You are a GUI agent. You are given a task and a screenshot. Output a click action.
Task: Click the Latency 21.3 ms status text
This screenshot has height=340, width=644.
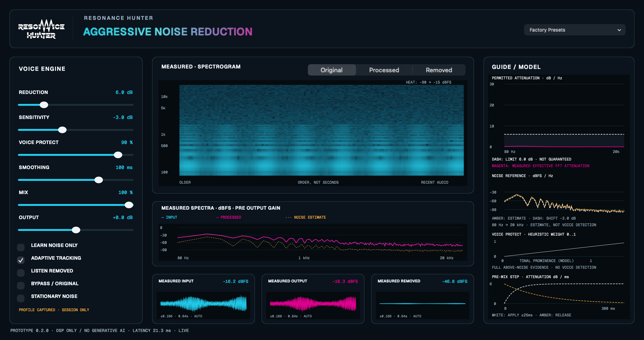coord(152,330)
